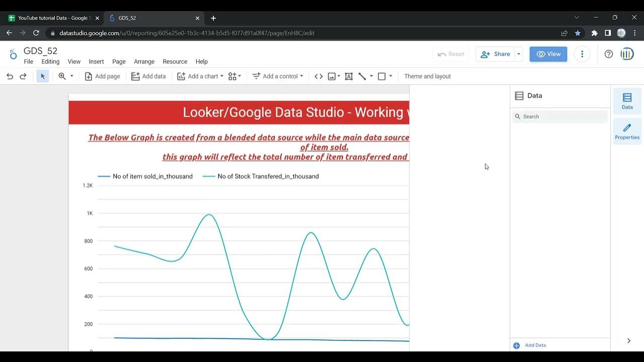Insert a text box
This screenshot has height=362, width=644.
coord(349,76)
